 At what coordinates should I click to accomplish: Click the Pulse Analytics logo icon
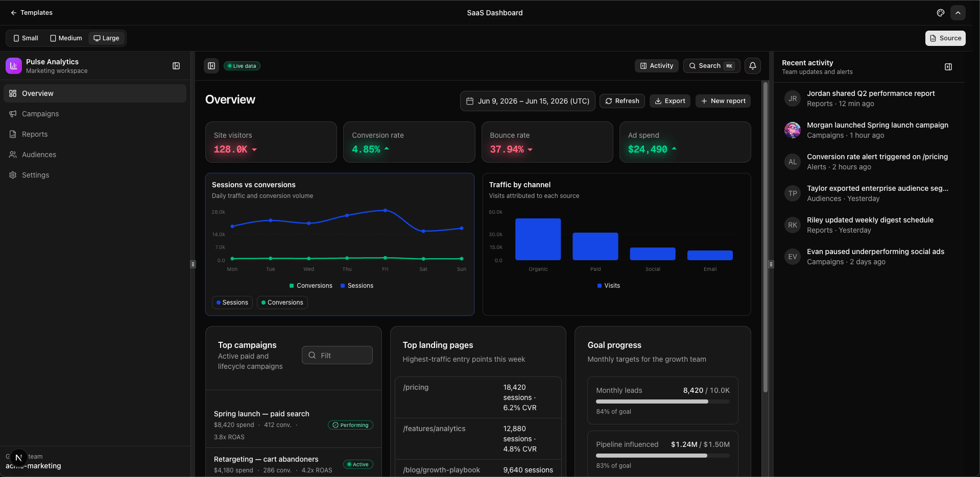click(x=14, y=66)
